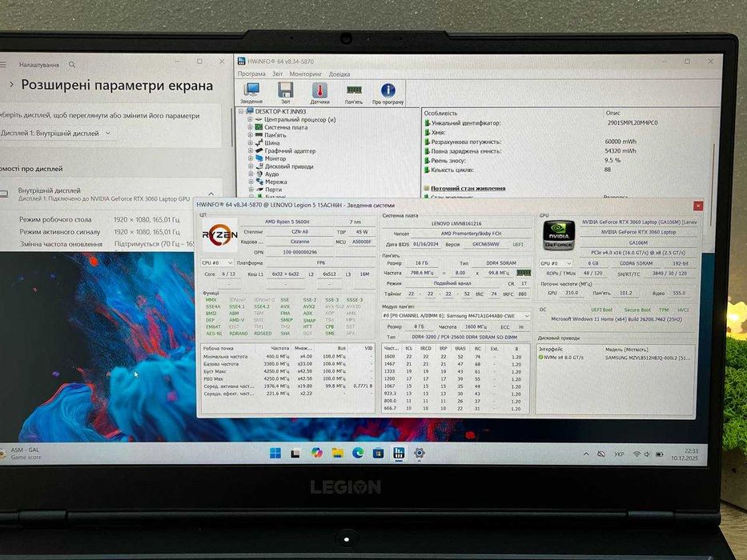The image size is (747, 560).
Task: Collapse Внутрішній дисплей section in Settings
Action: tap(211, 194)
